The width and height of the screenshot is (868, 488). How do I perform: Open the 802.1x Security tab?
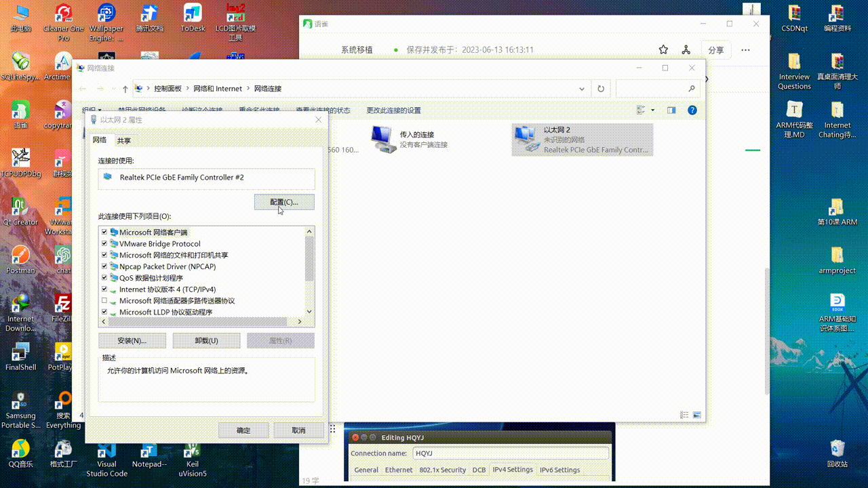442,470
